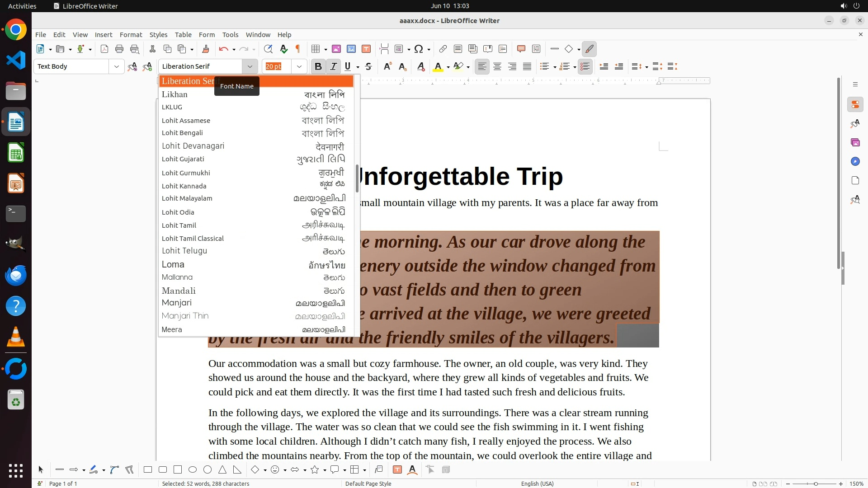This screenshot has height=488, width=868.
Task: Choose Lohit Devanagari font from list
Action: point(193,146)
